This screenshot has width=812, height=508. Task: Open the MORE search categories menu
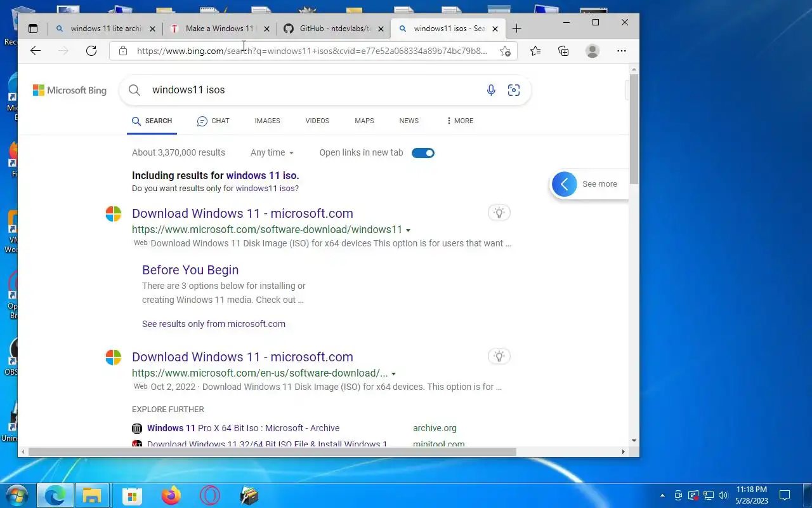(x=460, y=121)
